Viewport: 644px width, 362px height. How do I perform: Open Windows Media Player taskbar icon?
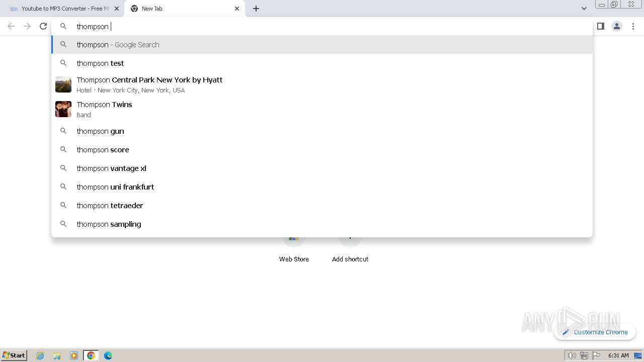[74, 355]
